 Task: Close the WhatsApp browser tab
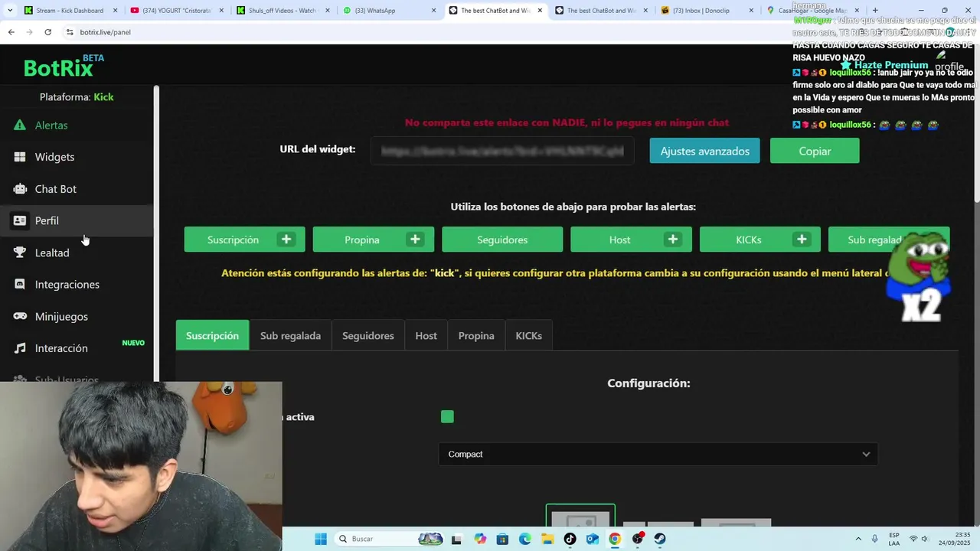click(433, 11)
